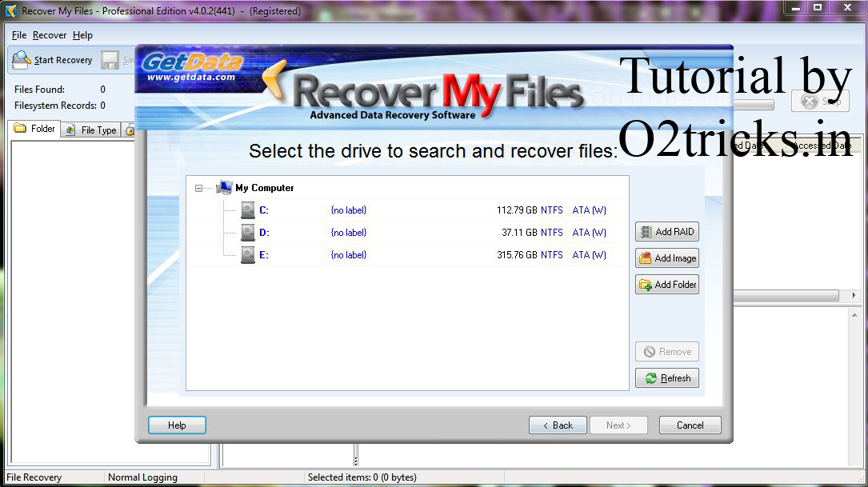Image resolution: width=868 pixels, height=487 pixels.
Task: Click the My Computer icon in drive list
Action: (223, 186)
